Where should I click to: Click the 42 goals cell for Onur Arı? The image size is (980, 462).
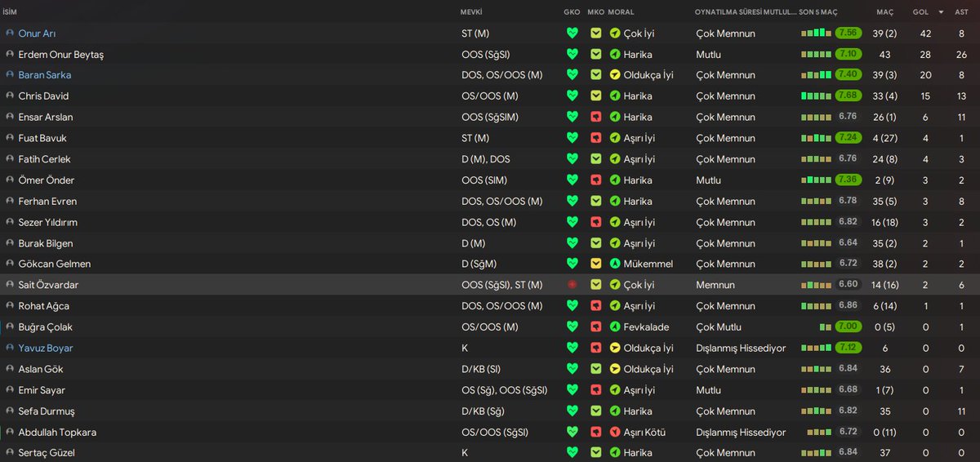tap(925, 33)
